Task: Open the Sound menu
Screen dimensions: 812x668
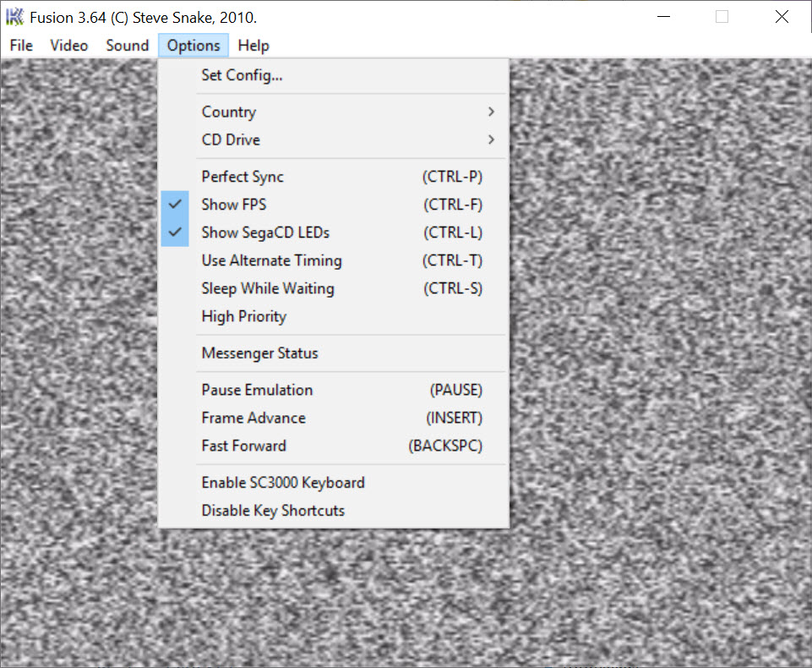Action: pos(128,46)
